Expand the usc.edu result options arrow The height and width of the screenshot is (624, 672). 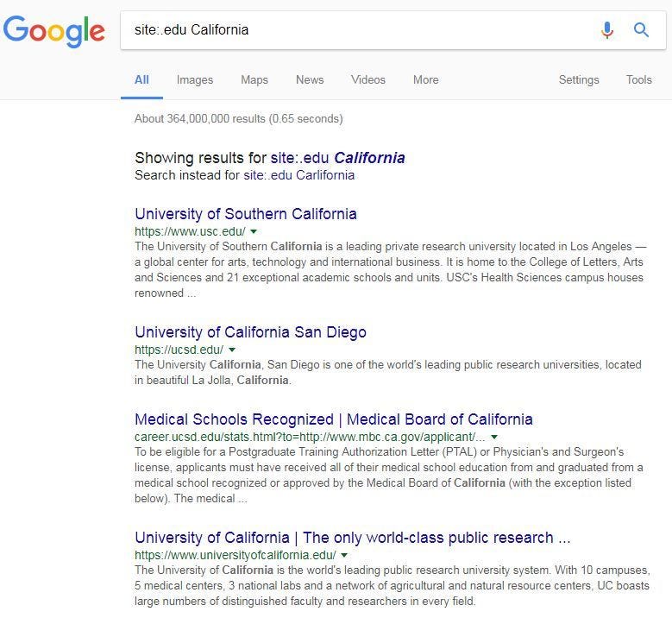tap(254, 231)
